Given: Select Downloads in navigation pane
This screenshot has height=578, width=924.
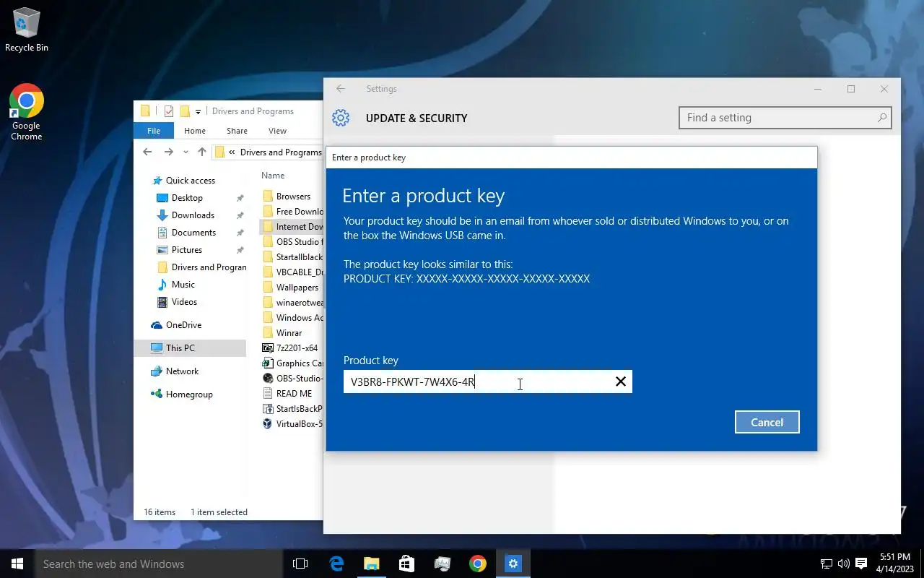Looking at the screenshot, I should coord(193,215).
